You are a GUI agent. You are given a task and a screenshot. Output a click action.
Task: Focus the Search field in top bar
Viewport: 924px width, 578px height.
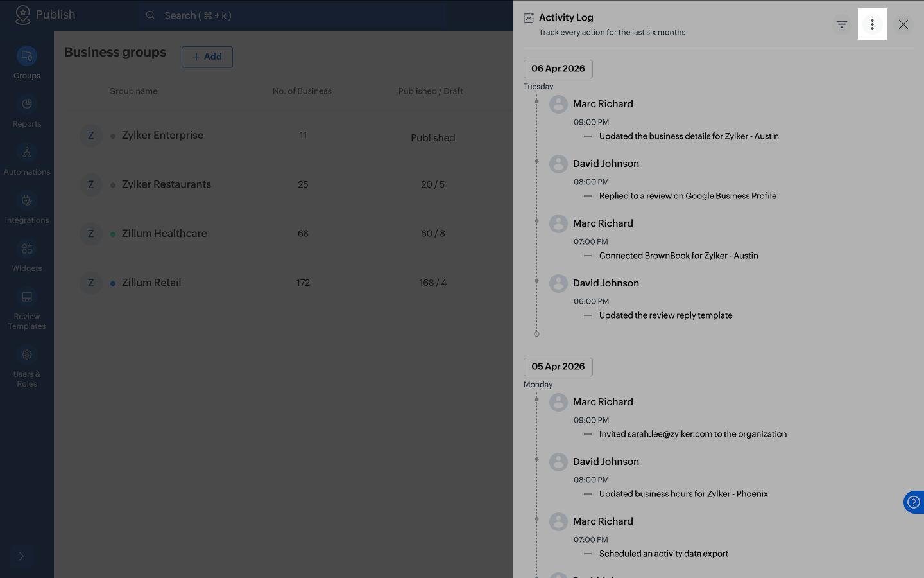coord(293,15)
